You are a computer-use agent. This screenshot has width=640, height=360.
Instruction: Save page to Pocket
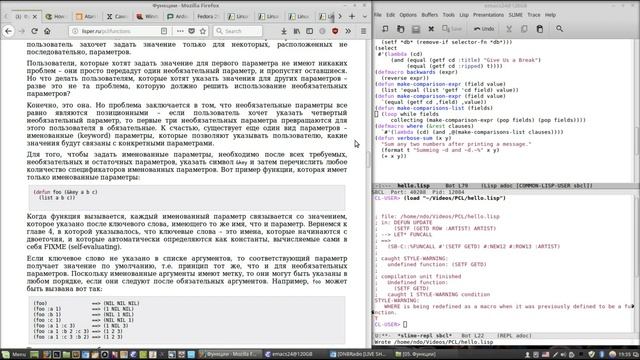coord(191,31)
